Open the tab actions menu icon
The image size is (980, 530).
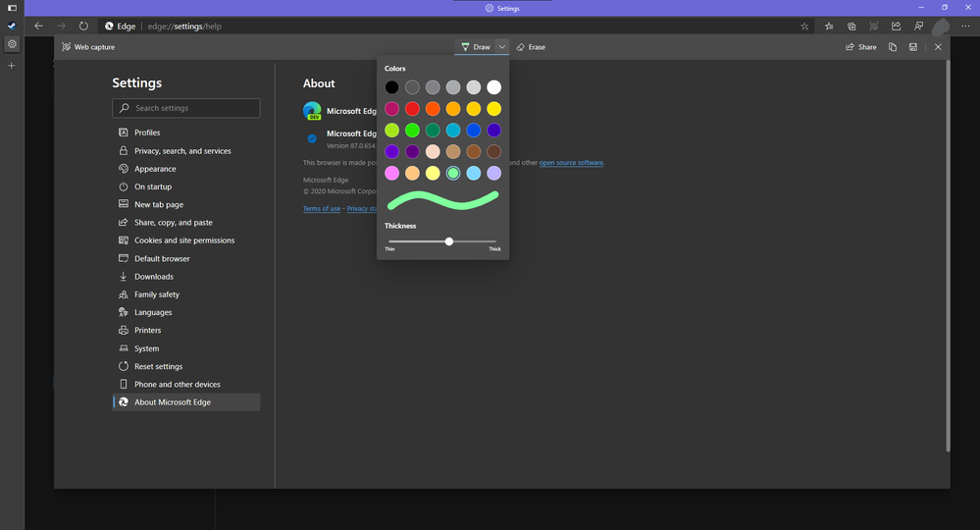[x=12, y=8]
